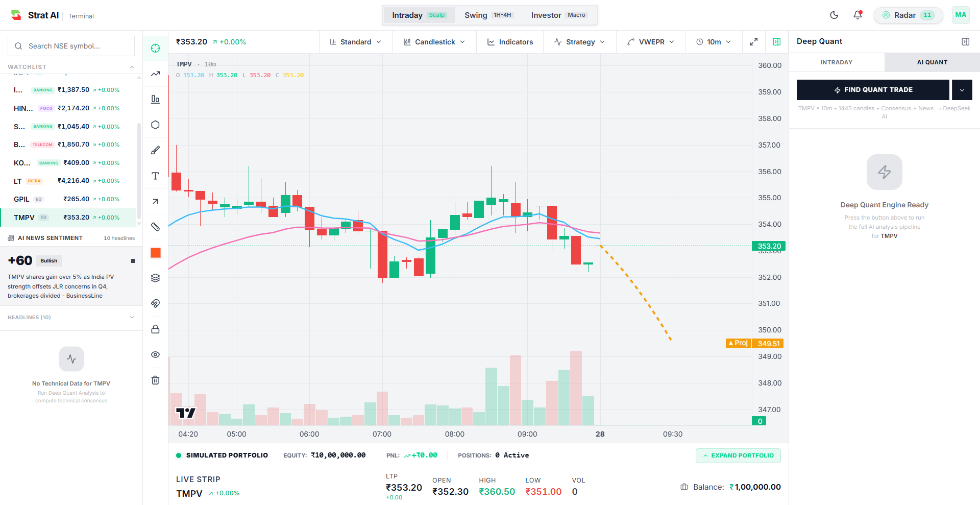Click the Bullish sentiment badge
This screenshot has width=980, height=505.
[x=49, y=261]
